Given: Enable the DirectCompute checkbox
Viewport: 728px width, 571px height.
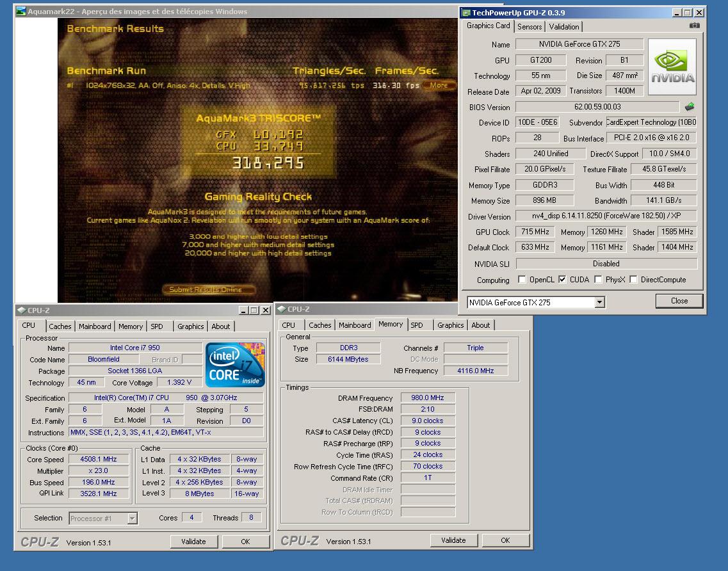Looking at the screenshot, I should (633, 280).
